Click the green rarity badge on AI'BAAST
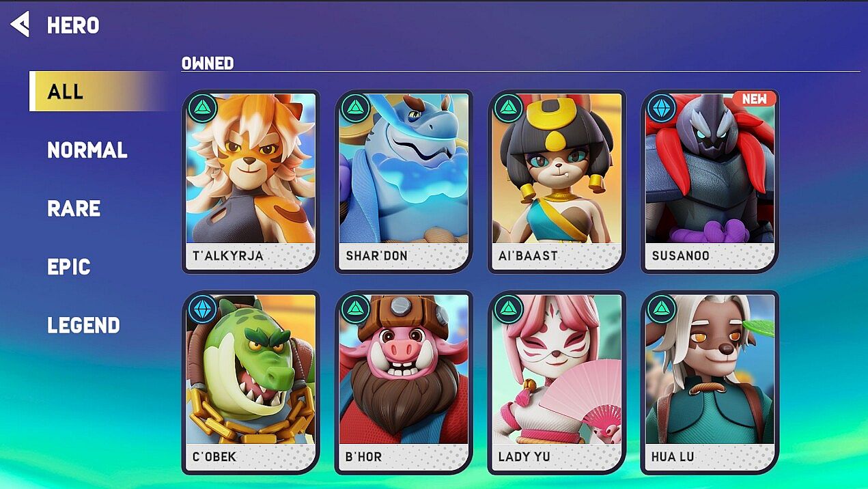The height and width of the screenshot is (489, 868). pos(508,108)
